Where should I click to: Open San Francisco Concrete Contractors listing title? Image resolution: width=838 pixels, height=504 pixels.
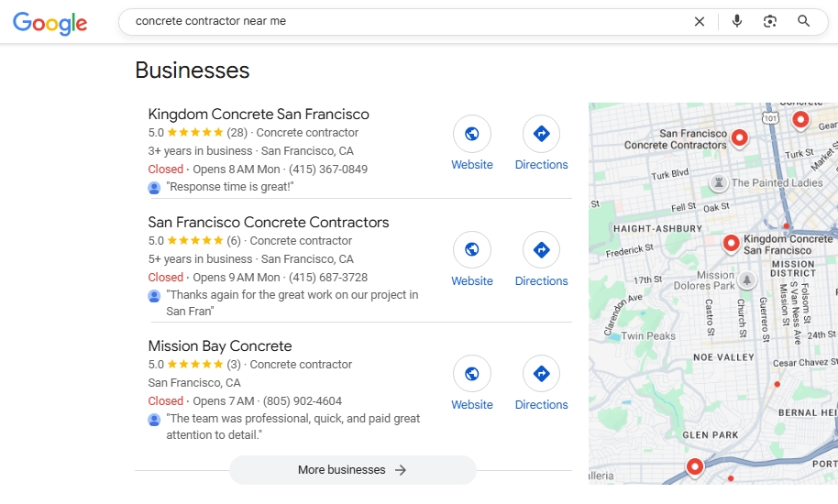269,222
